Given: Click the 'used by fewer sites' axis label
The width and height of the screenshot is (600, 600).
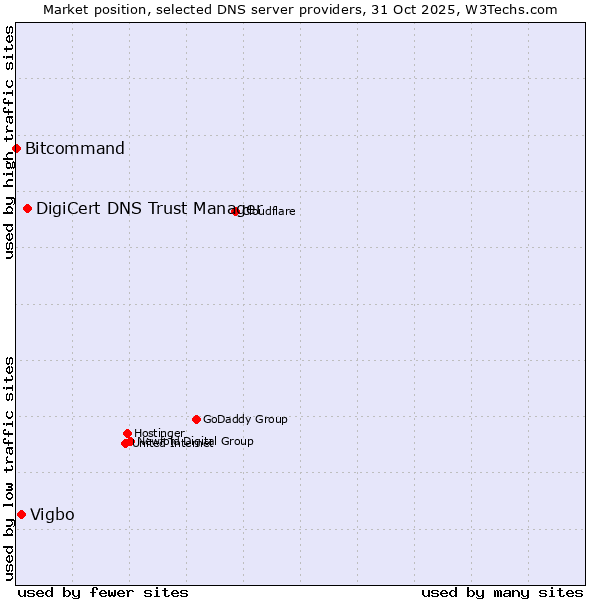Looking at the screenshot, I should click(x=103, y=592).
